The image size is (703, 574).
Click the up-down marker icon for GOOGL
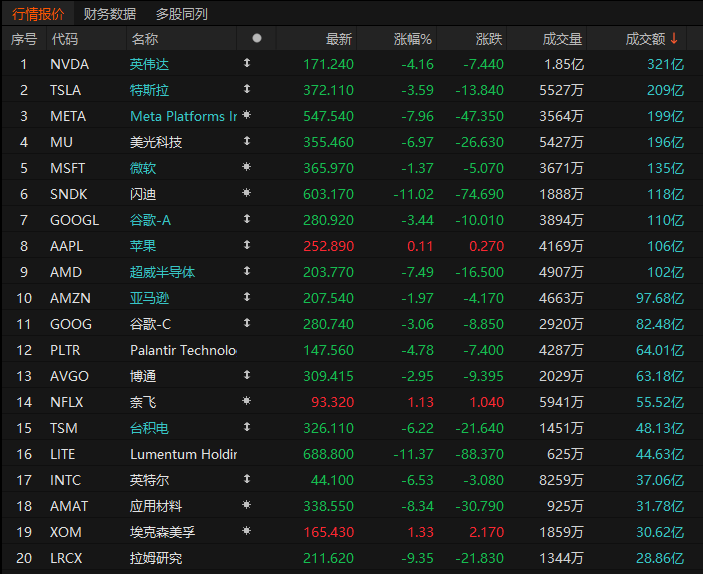[247, 219]
